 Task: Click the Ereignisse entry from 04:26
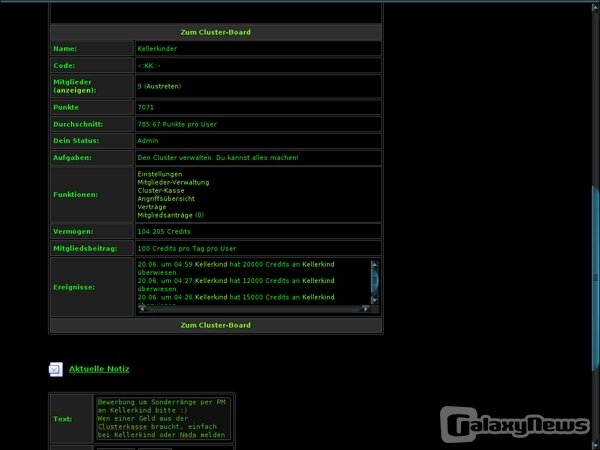pos(236,297)
